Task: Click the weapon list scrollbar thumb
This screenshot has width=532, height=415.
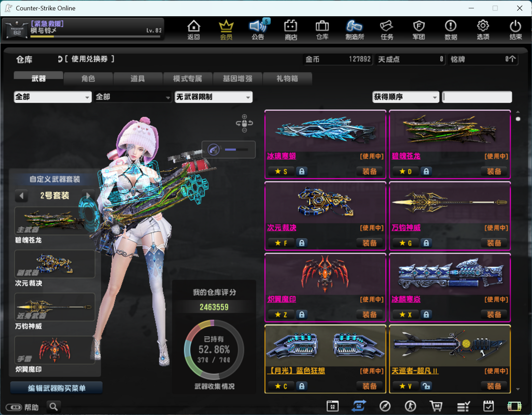Action: (518, 119)
